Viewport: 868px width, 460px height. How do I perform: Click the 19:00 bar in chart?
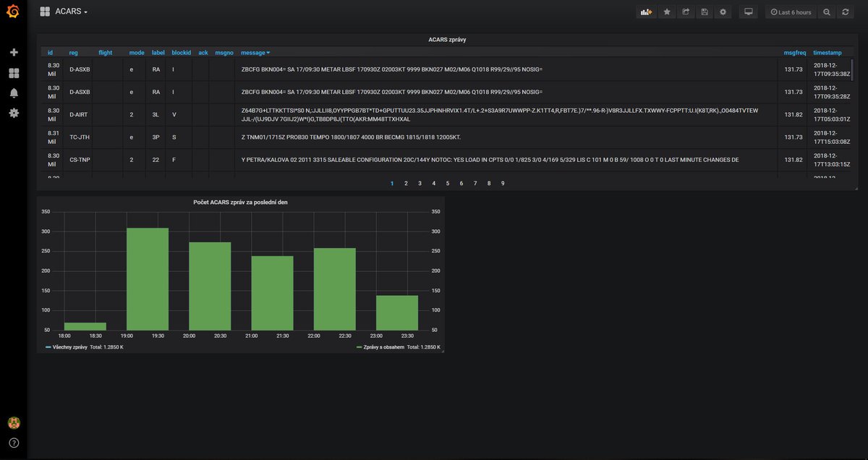pos(148,279)
